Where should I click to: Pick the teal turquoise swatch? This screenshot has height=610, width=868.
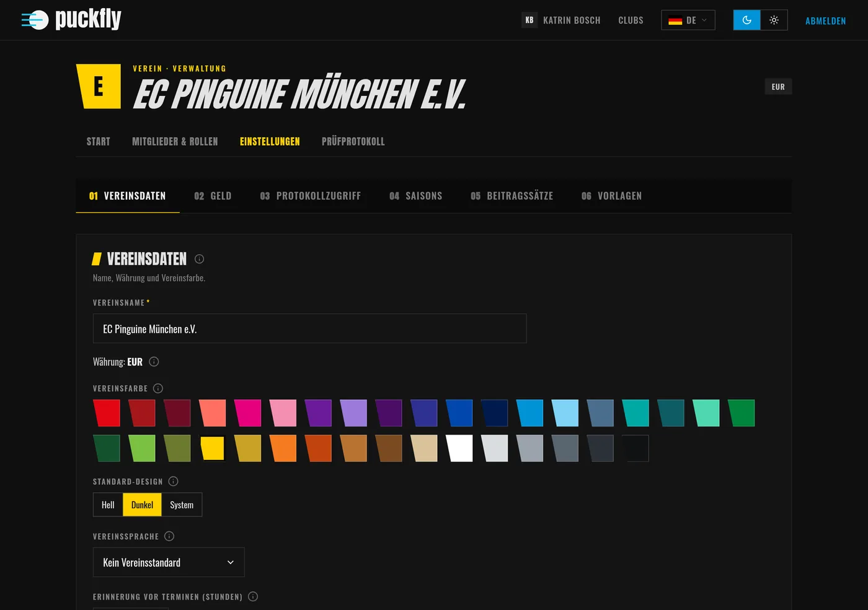tap(636, 413)
